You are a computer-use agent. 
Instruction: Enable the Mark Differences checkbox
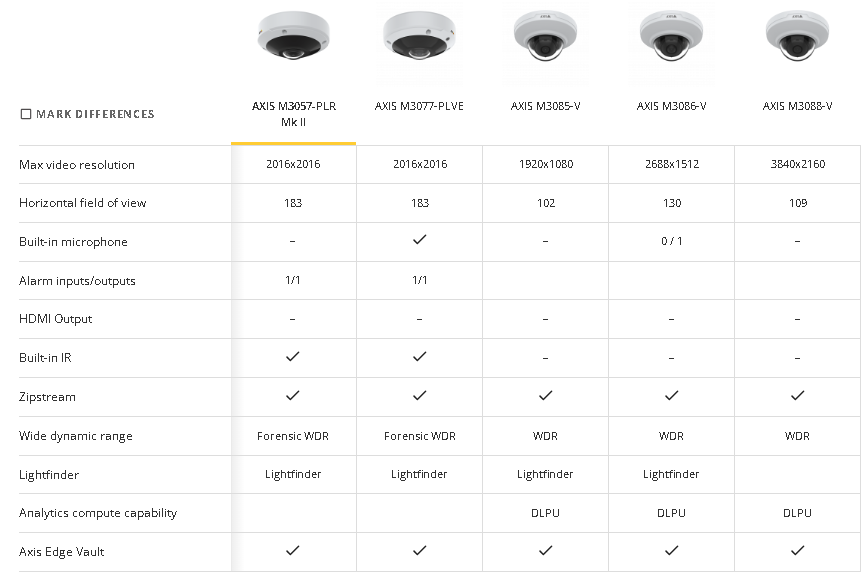[25, 114]
